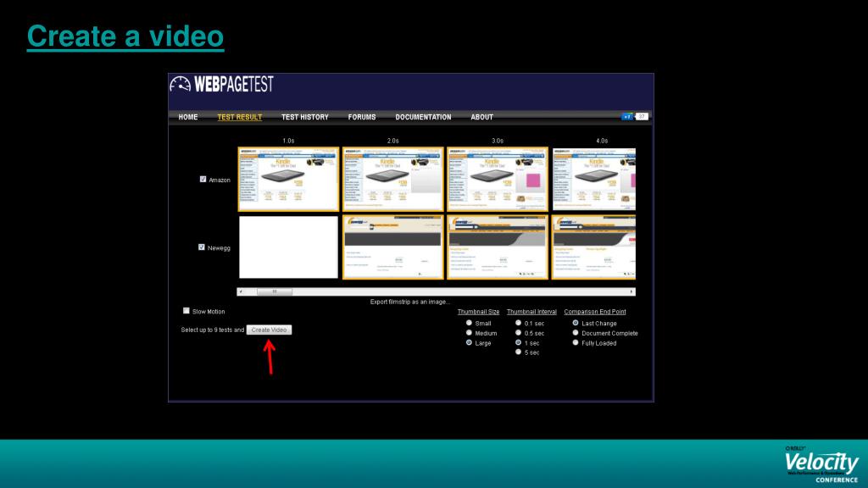Choose Last Change end point

coord(576,323)
